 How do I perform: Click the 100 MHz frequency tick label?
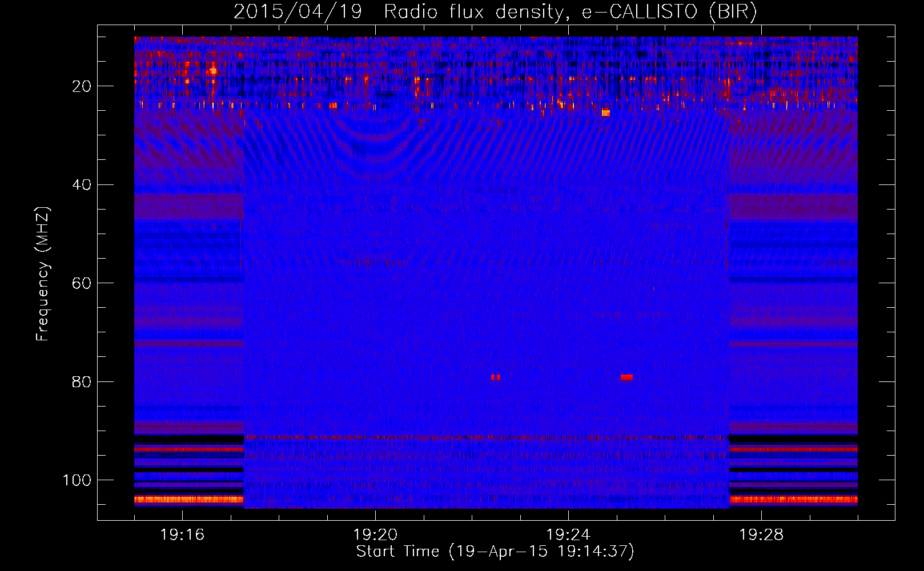click(77, 480)
